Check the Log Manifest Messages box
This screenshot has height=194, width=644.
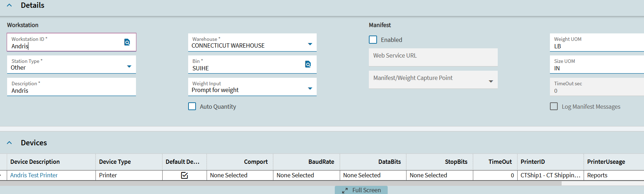point(554,107)
